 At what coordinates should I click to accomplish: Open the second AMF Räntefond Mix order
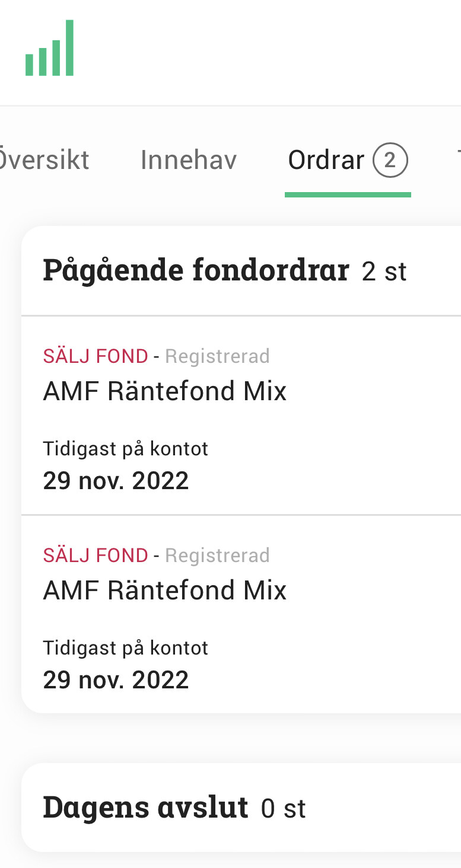[165, 591]
